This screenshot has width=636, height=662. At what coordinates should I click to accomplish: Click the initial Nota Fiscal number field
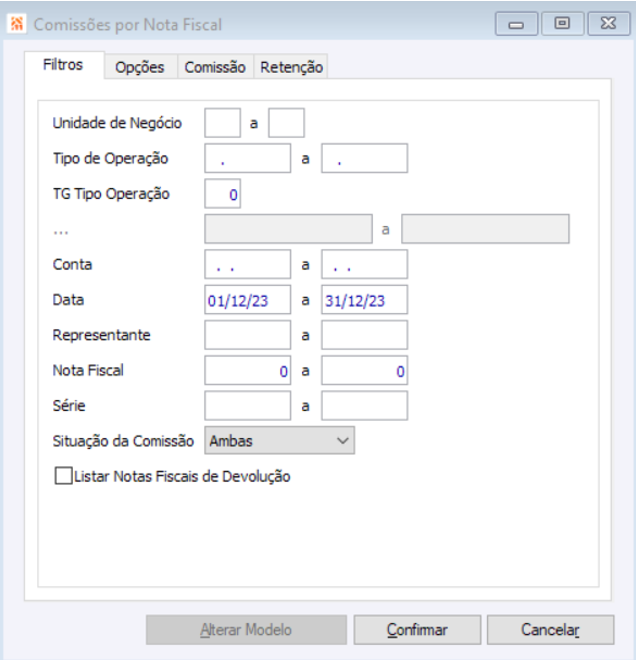[x=247, y=371]
